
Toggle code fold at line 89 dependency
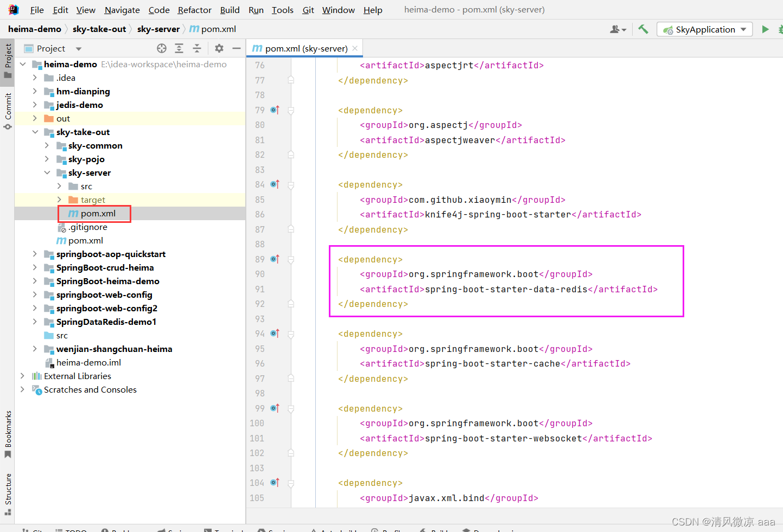coord(291,260)
